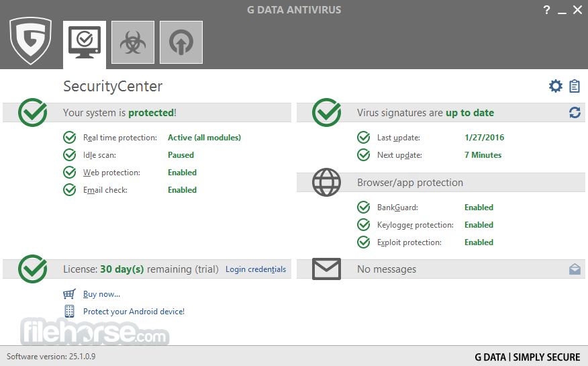
Task: Click the Next update checkmark
Action: pos(363,155)
